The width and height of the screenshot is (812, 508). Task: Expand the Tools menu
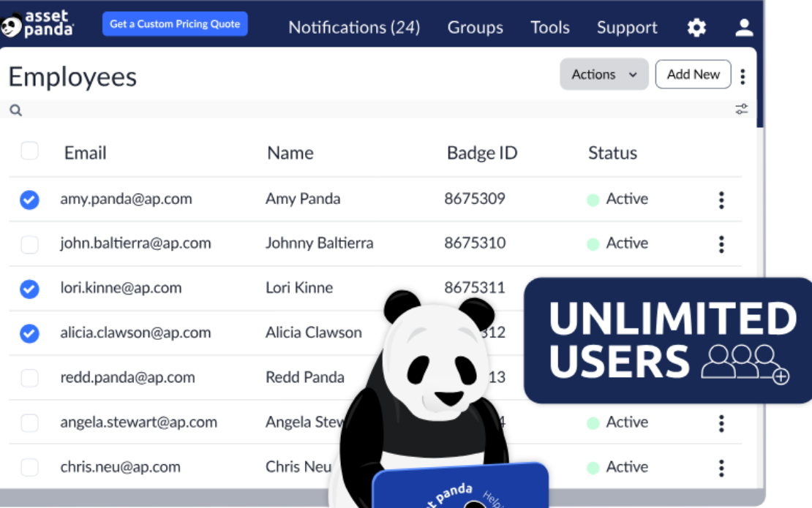(550, 27)
